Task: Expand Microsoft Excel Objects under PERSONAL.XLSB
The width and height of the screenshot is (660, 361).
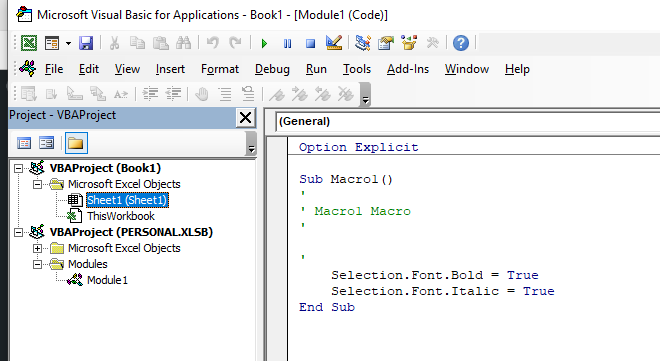Action: coord(37,248)
